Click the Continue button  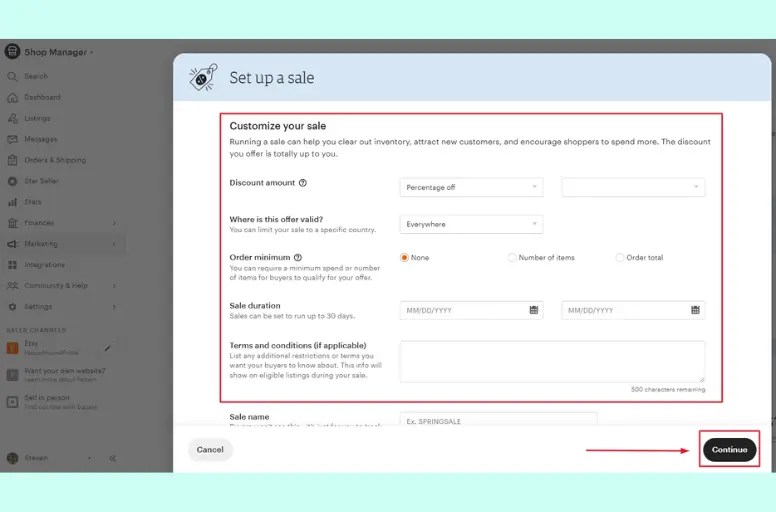(x=729, y=450)
